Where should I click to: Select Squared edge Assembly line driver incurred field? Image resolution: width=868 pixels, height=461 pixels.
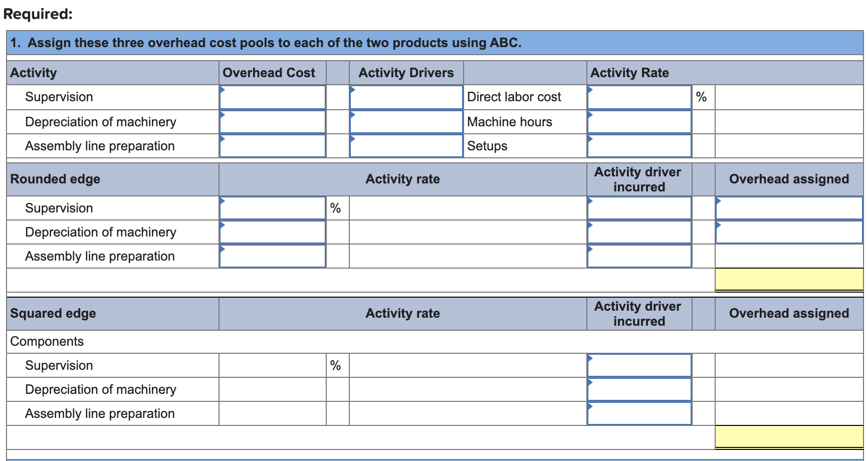(x=639, y=413)
